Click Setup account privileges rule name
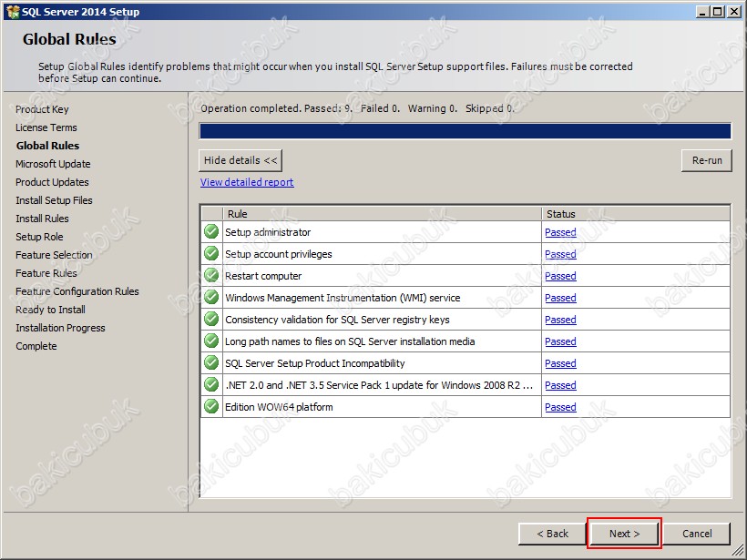747x560 pixels. pyautogui.click(x=278, y=254)
